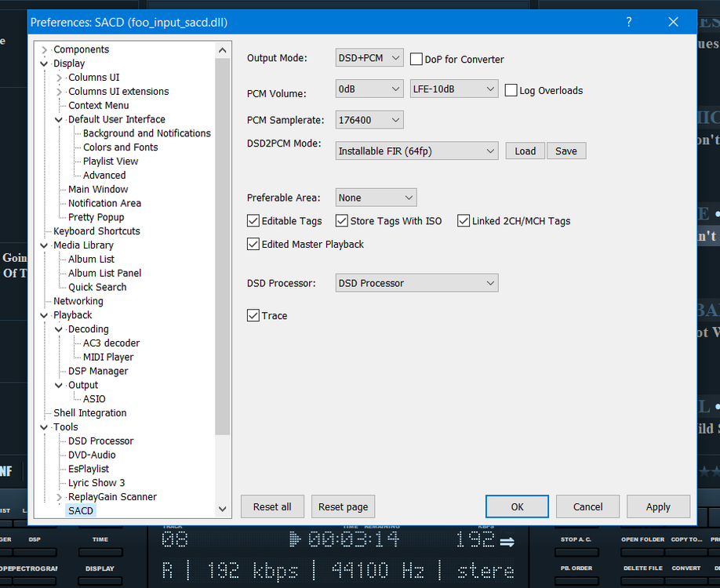This screenshot has width=720, height=588.
Task: Open Preferable Area dropdown
Action: coord(376,198)
